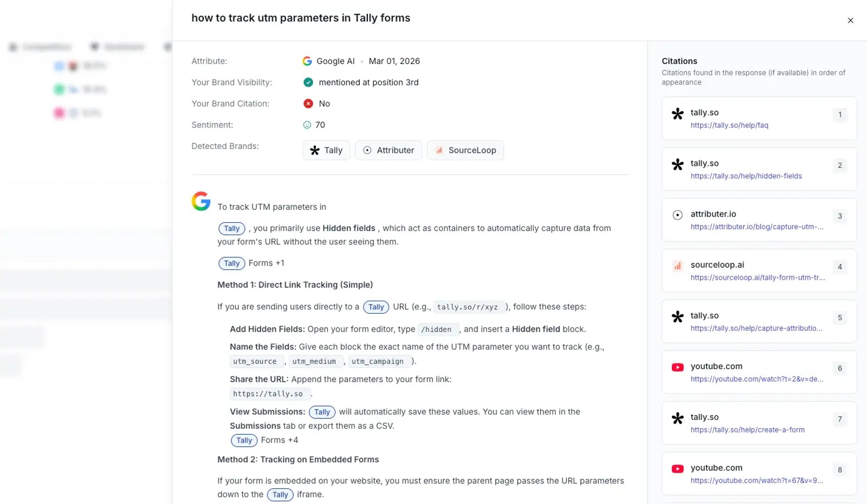Viewport: 867px width, 504px height.
Task: Click the Google AI logo next to the response
Action: pos(201,202)
